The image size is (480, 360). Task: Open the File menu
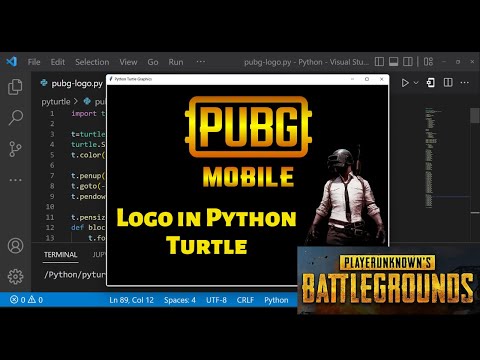point(34,62)
